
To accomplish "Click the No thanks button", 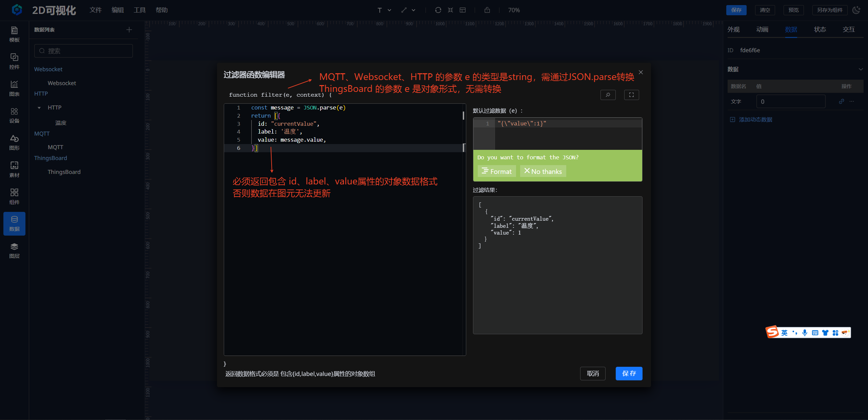I will [x=543, y=171].
